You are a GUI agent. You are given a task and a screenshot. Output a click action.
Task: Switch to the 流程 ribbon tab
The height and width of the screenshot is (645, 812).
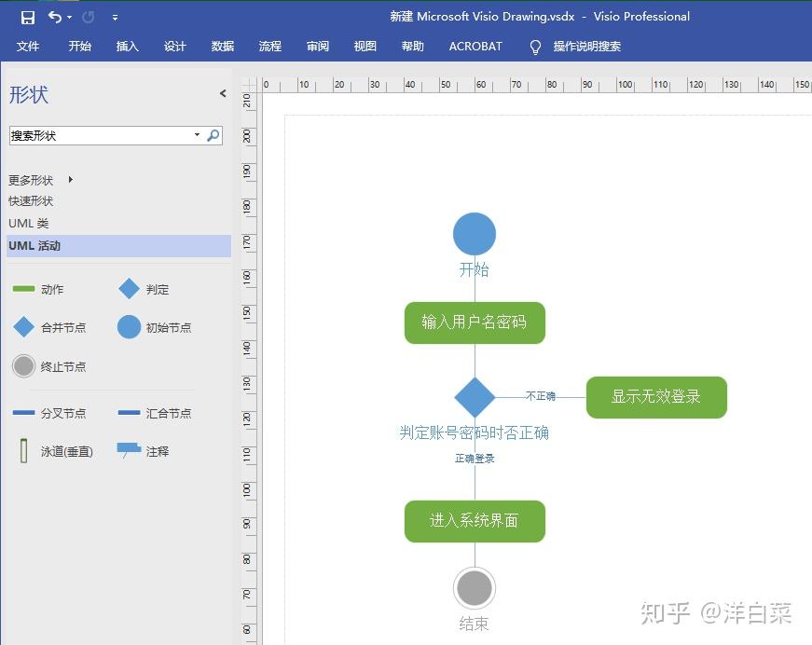(x=269, y=47)
